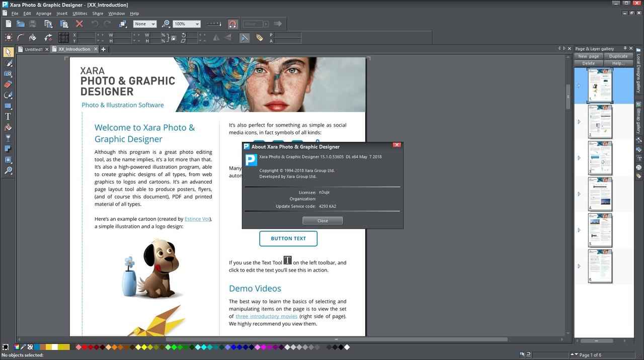
Task: Toggle the magnetic snap button
Action: click(232, 24)
